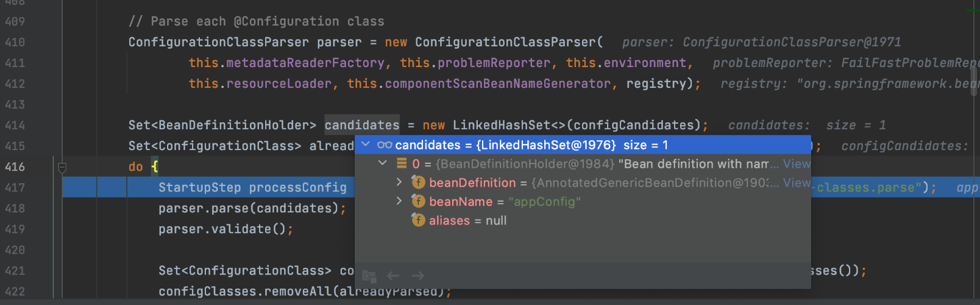Click gutter line number 417

point(15,188)
